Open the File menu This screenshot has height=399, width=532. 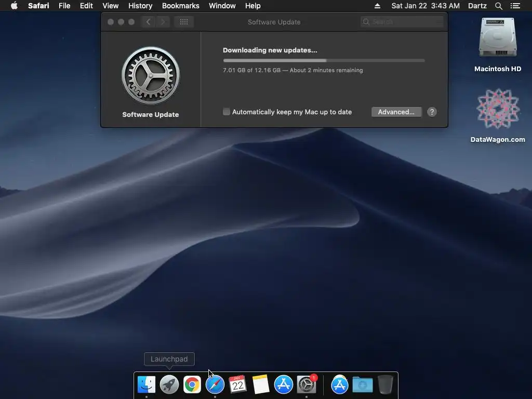[64, 6]
